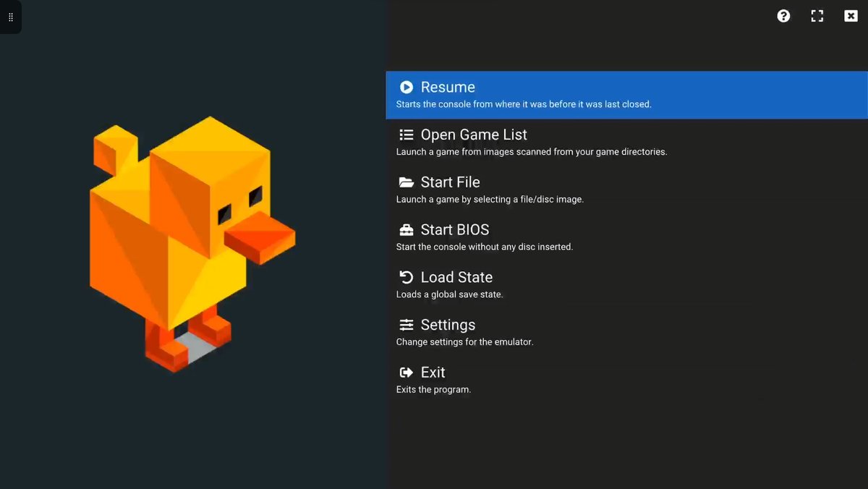Click the DuckStation duck logo
This screenshot has height=489, width=868.
tap(192, 244)
